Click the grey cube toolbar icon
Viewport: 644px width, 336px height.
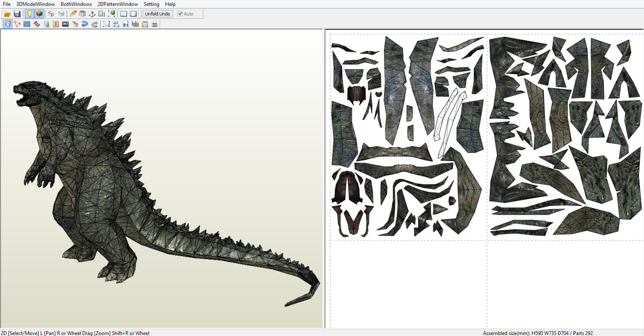(51, 14)
